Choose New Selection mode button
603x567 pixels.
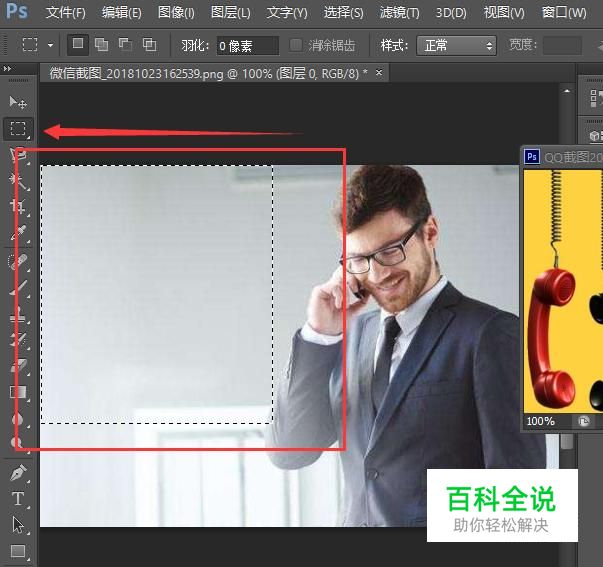78,44
